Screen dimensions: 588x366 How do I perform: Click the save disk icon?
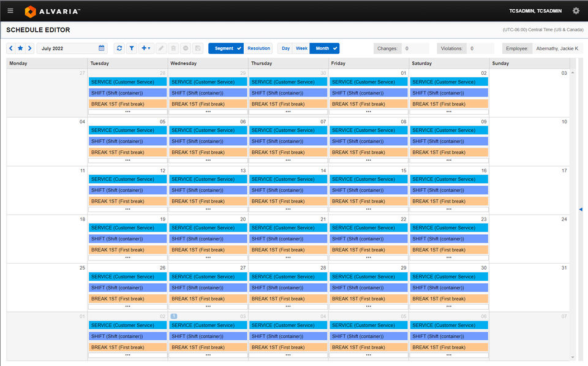[198, 48]
